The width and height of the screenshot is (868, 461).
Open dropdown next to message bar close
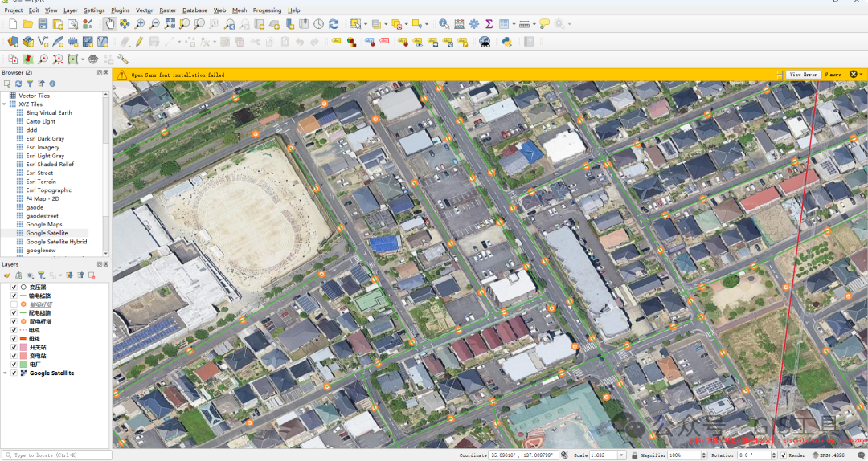[x=862, y=74]
